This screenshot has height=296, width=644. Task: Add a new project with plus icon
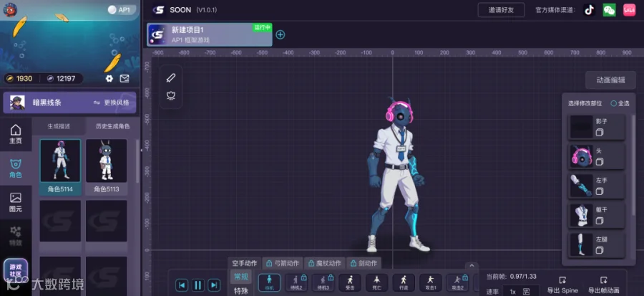[280, 35]
